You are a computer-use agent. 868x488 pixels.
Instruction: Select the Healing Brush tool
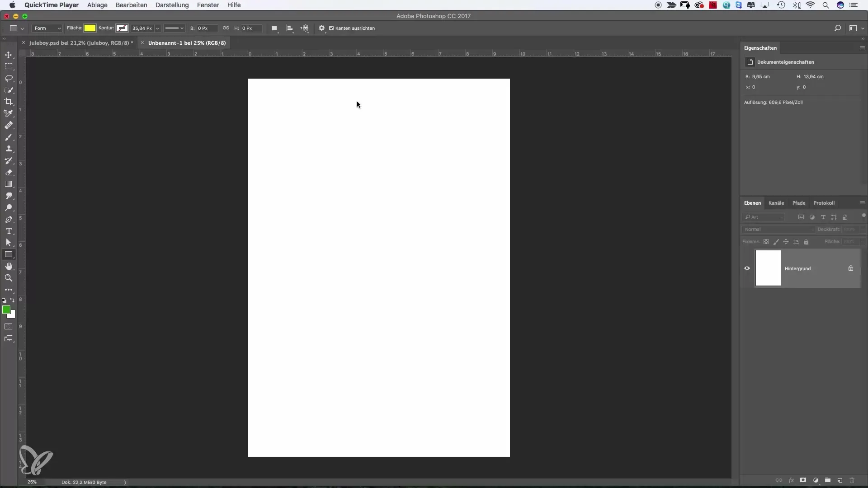point(9,125)
